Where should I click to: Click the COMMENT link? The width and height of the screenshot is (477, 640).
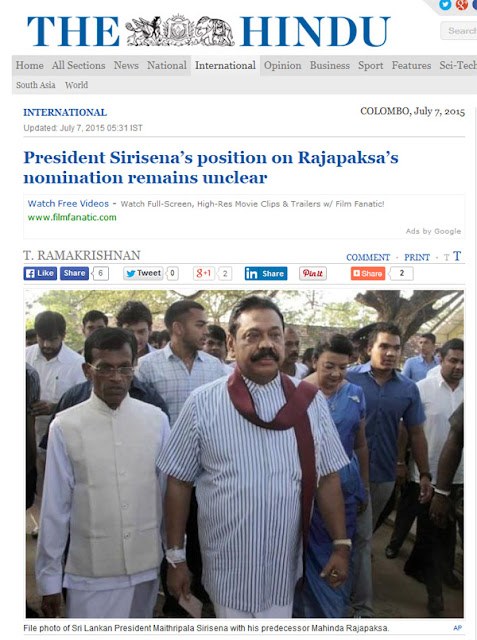[368, 258]
